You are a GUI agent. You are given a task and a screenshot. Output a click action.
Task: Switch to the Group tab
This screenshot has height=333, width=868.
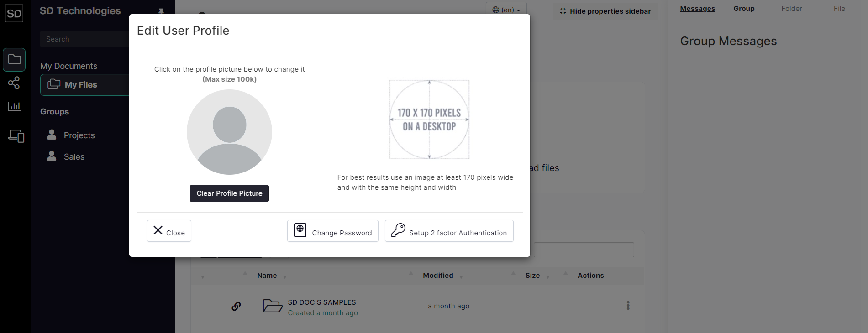744,9
